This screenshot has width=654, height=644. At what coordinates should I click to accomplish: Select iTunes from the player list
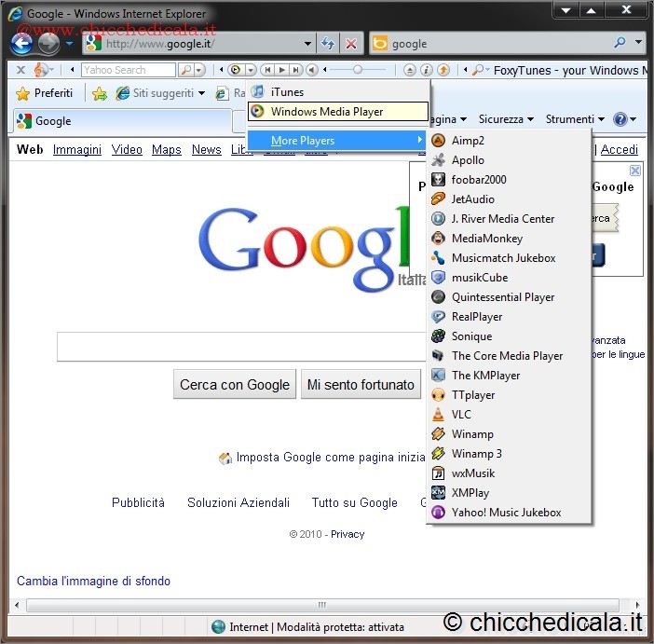point(287,92)
